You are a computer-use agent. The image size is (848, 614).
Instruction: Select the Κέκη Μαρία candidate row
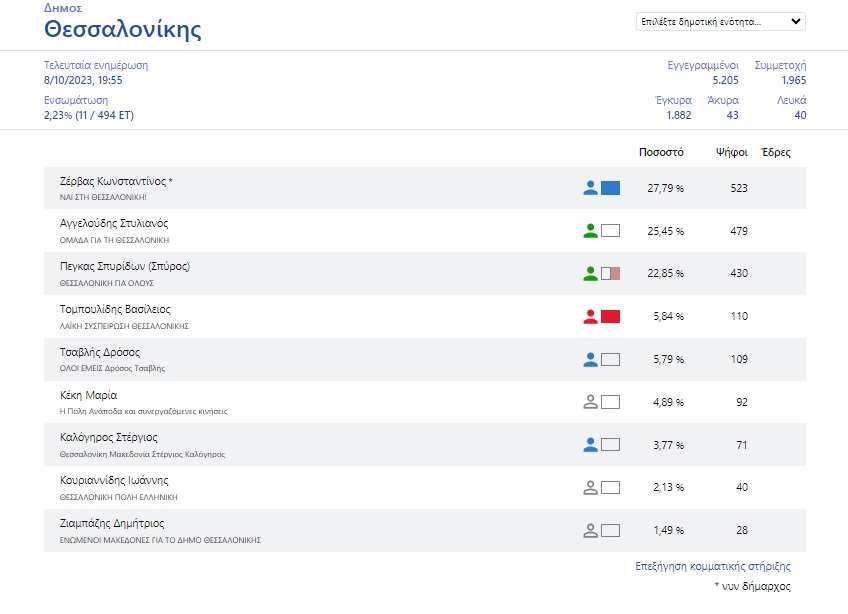pyautogui.click(x=300, y=402)
